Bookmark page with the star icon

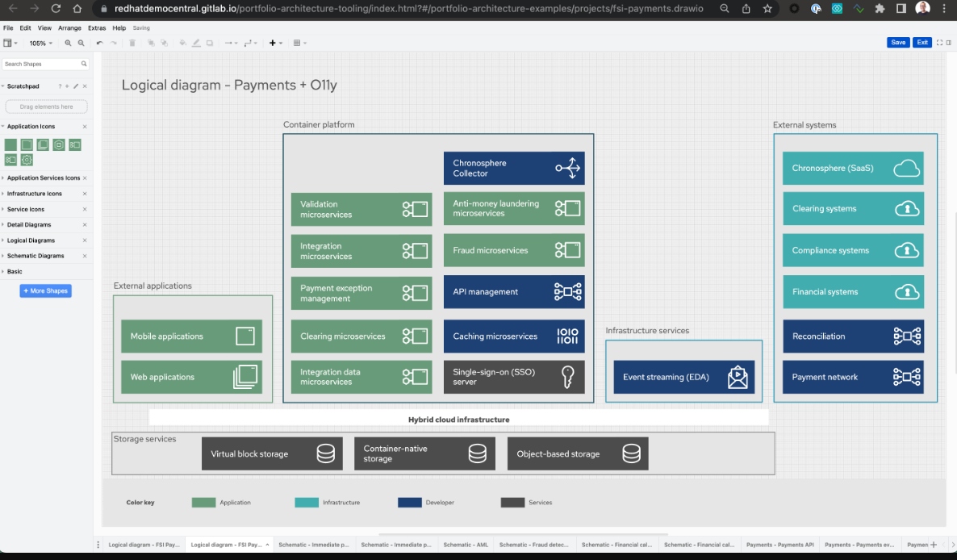[x=767, y=8]
